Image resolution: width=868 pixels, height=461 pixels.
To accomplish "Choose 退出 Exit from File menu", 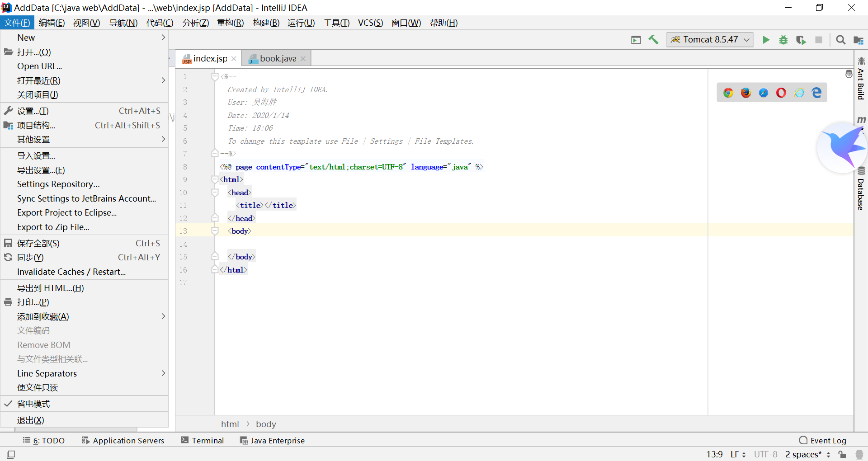I will (85, 420).
